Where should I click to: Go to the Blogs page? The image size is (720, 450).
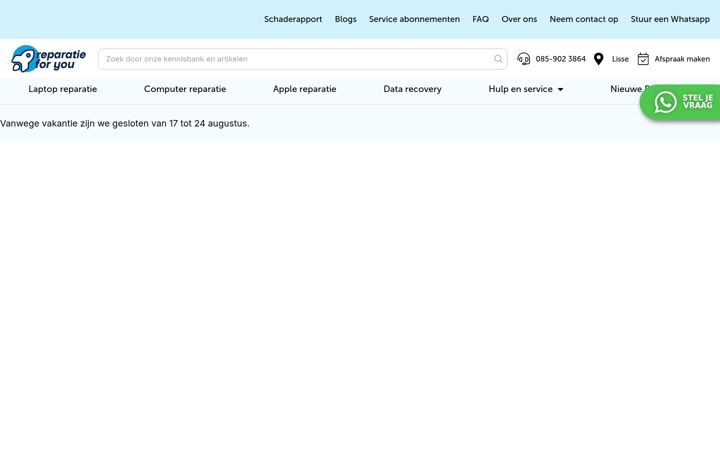pyautogui.click(x=345, y=19)
